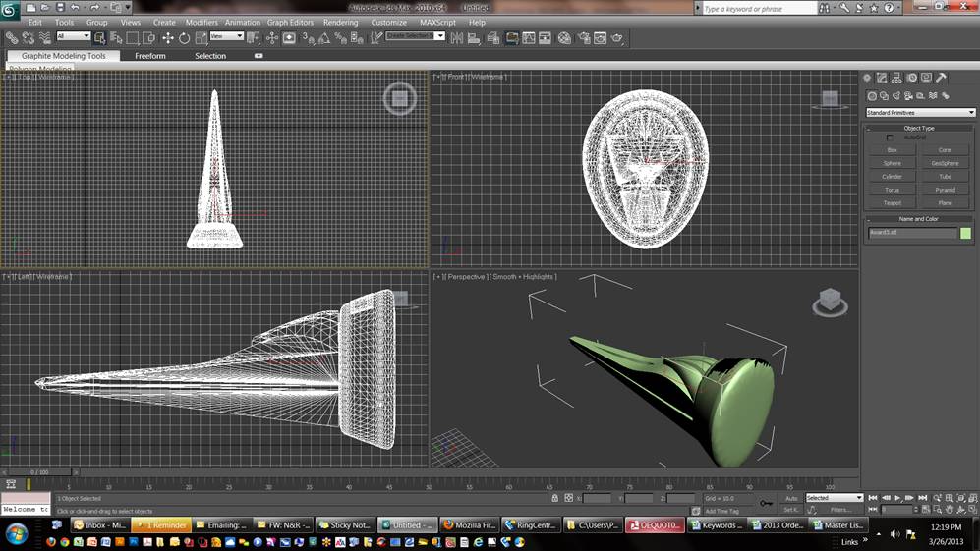Screen dimensions: 980x551
Task: Open the Modifiers menu
Action: (x=202, y=22)
